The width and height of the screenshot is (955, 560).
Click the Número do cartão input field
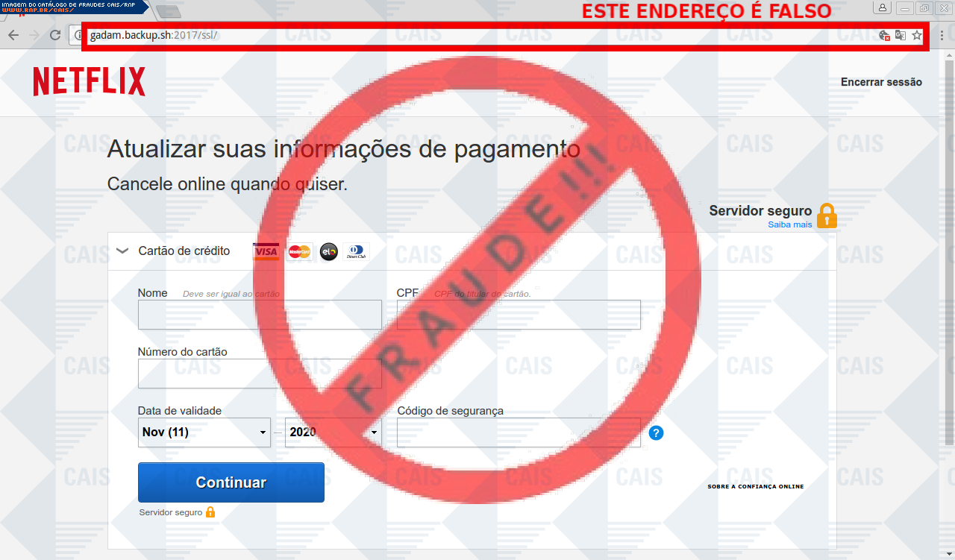(x=260, y=374)
